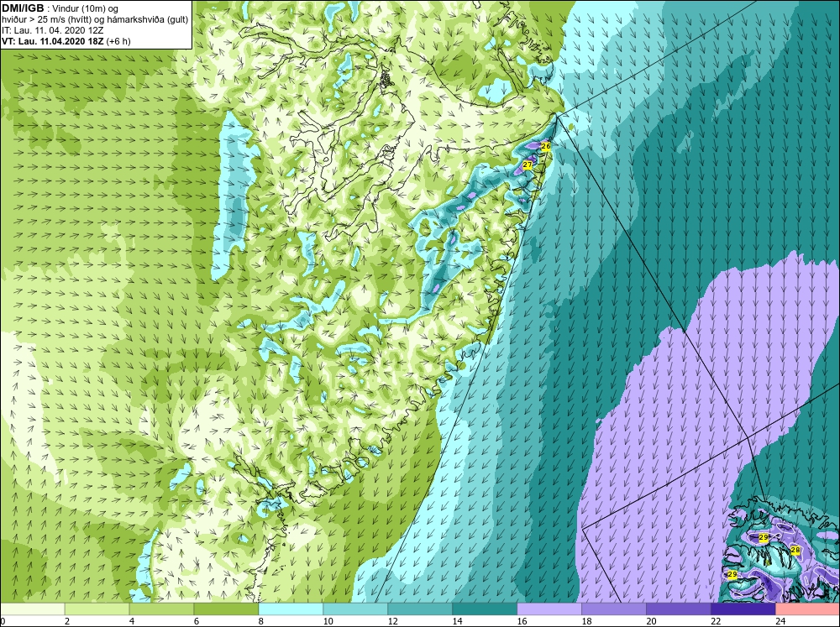The height and width of the screenshot is (627, 840).
Task: Click the legend scale number '10'
Action: [x=328, y=621]
